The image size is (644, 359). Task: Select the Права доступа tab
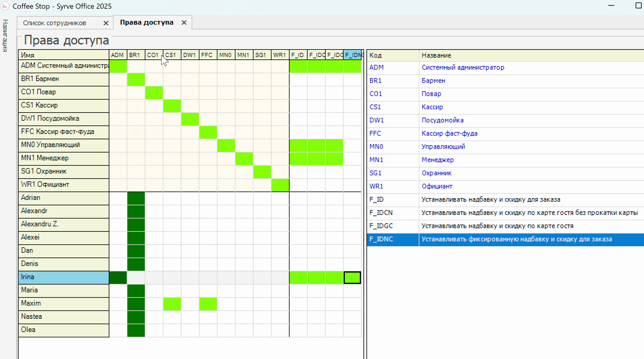[147, 23]
